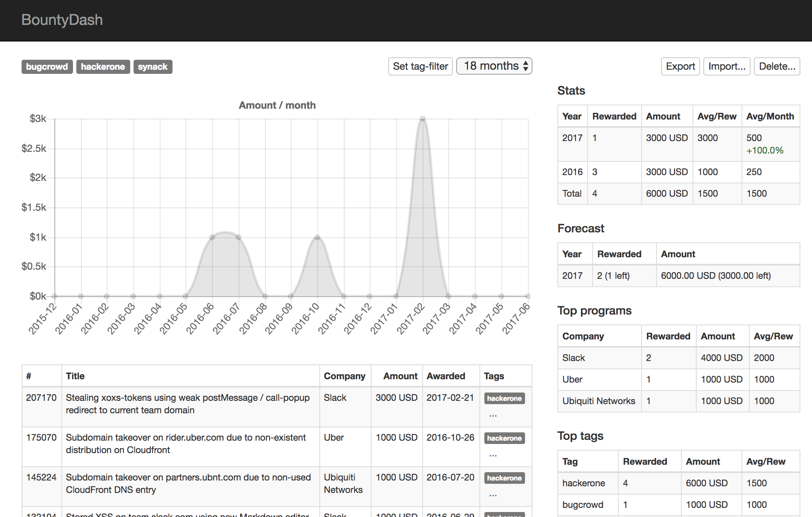Toggle the hackerone tag filter
Image resolution: width=812 pixels, height=517 pixels.
coord(103,67)
